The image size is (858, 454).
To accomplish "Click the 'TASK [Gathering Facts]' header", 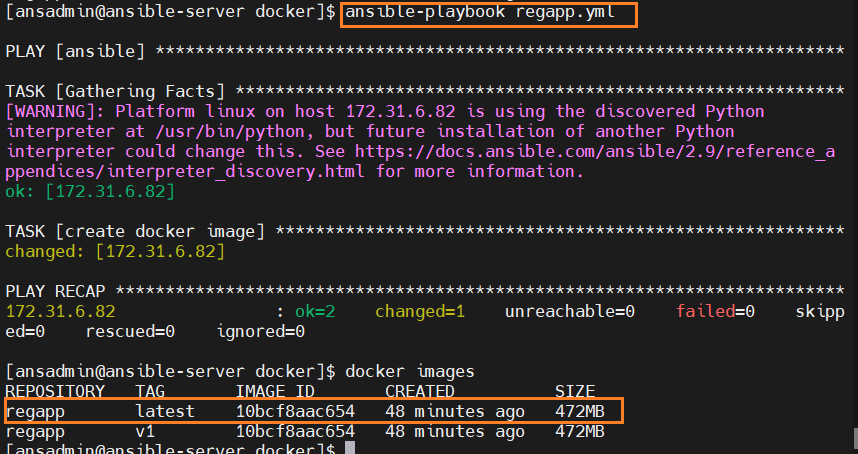I will (115, 91).
